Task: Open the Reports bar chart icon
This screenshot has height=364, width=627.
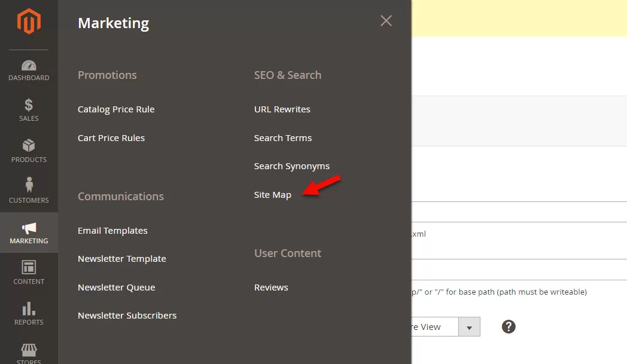Action: [29, 308]
